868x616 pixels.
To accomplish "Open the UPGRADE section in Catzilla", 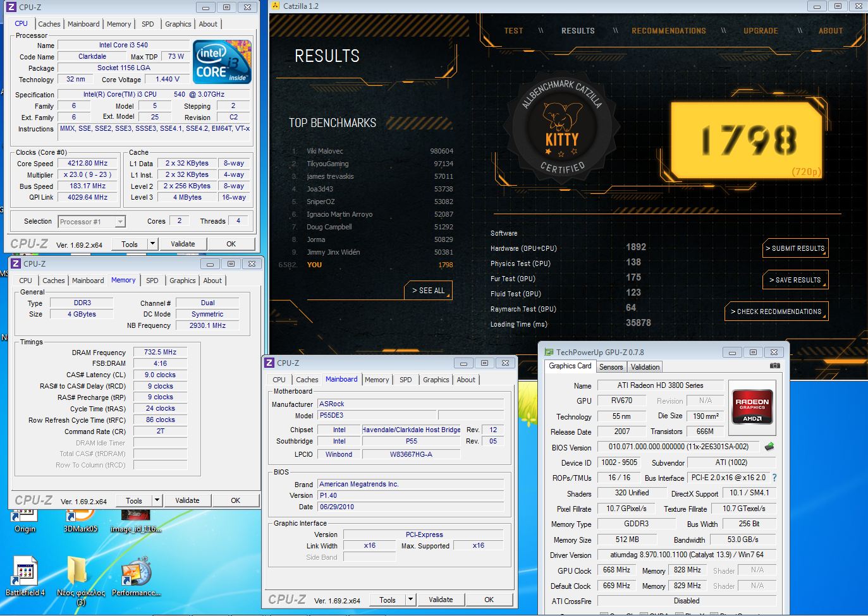I will click(x=761, y=30).
